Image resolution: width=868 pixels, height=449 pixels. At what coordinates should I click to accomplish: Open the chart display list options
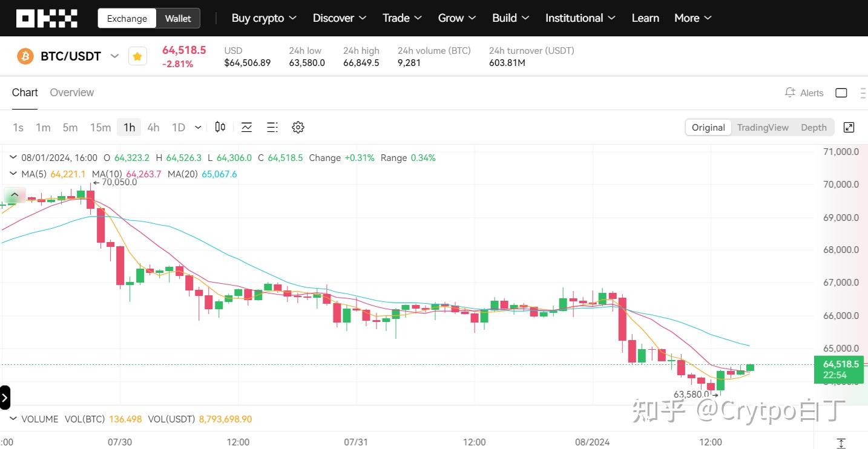click(x=272, y=127)
